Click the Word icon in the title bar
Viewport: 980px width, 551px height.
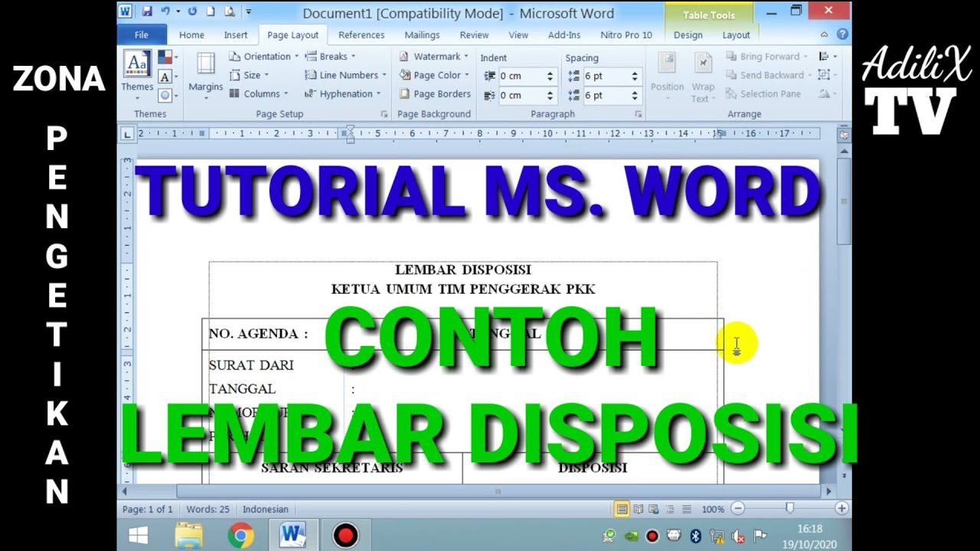click(126, 11)
